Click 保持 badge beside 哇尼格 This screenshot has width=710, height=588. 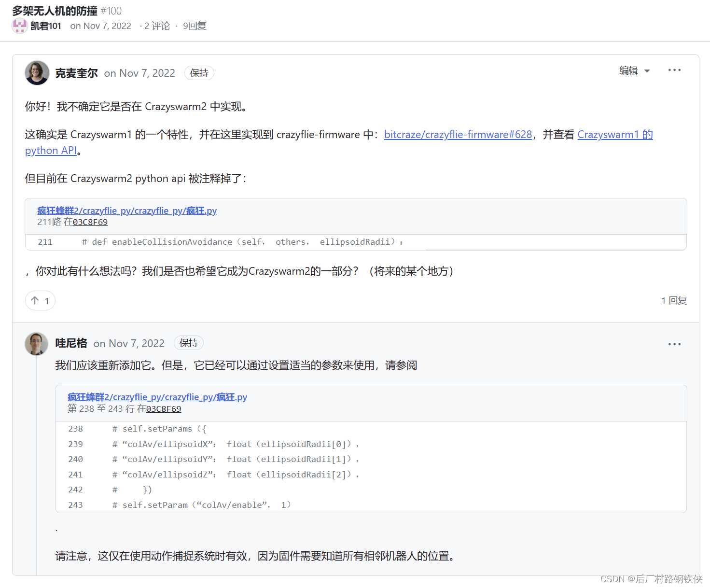[x=189, y=343]
